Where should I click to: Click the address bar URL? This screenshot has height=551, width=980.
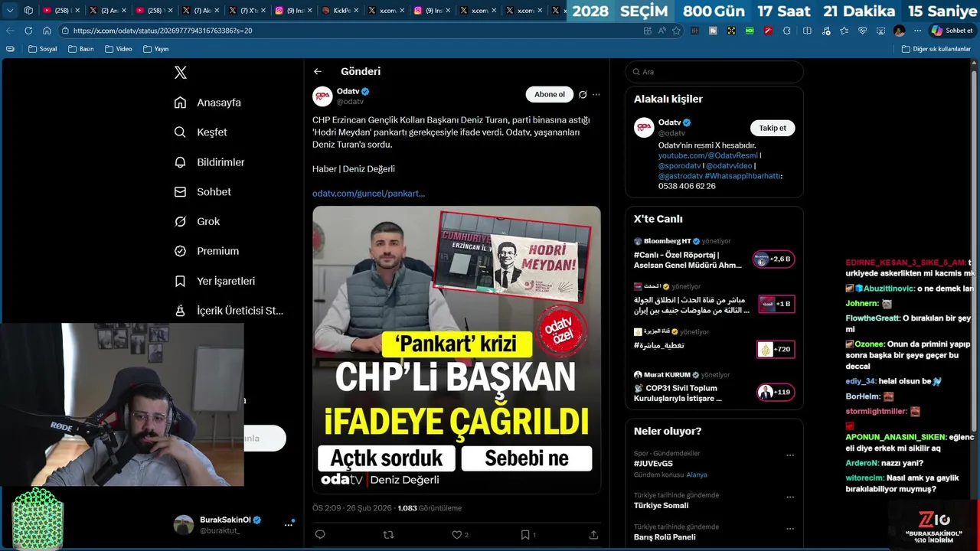(x=162, y=31)
